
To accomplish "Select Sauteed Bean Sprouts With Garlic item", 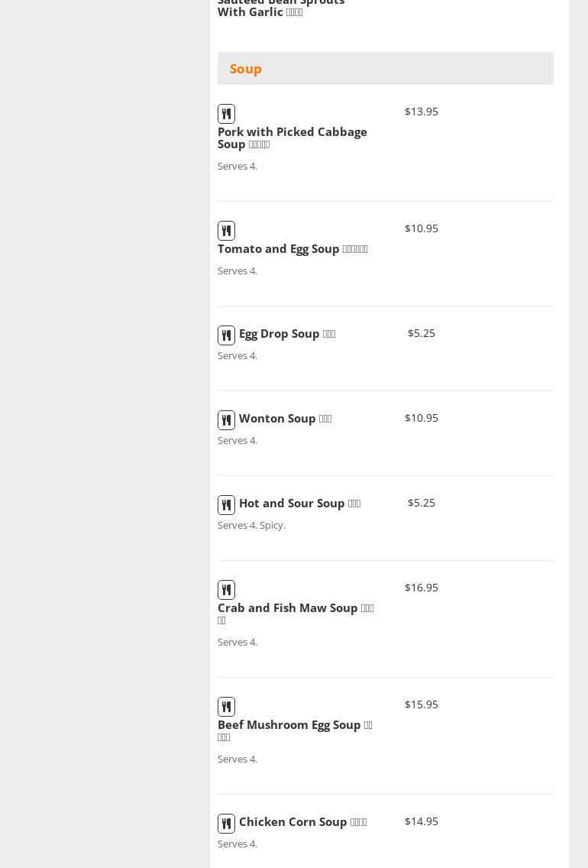I will click(x=280, y=8).
